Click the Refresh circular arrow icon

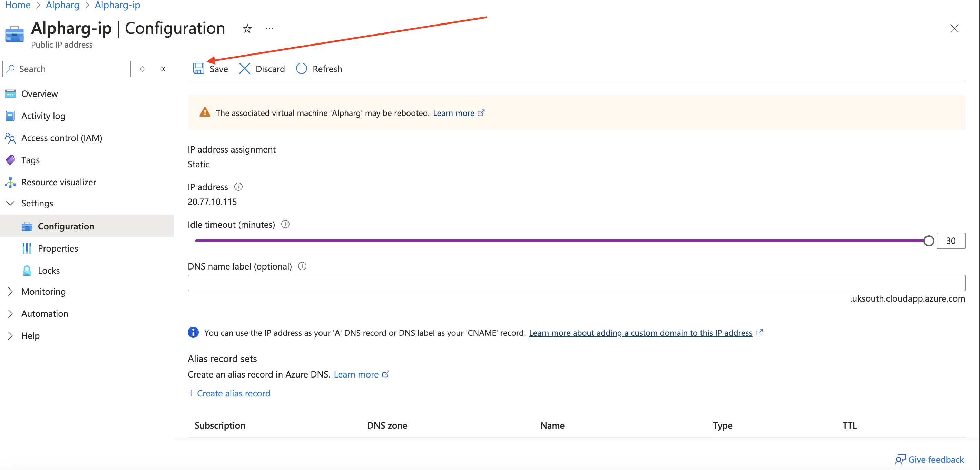tap(301, 69)
